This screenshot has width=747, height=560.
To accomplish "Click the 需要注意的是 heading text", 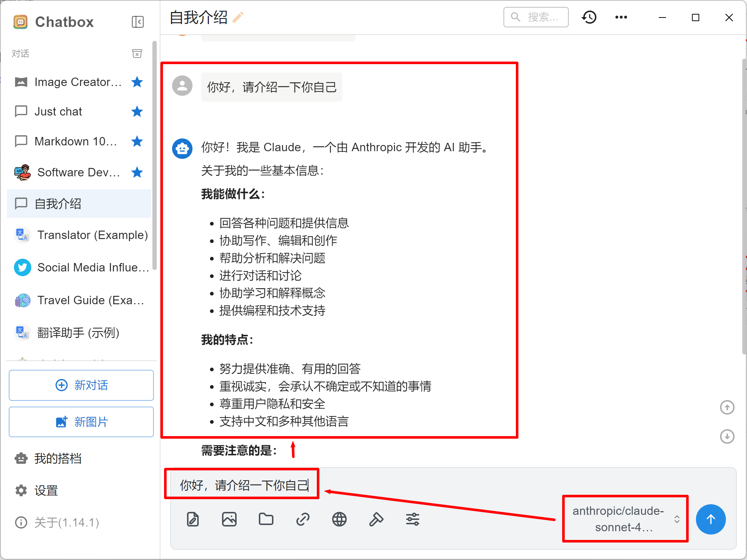I will pyautogui.click(x=239, y=451).
